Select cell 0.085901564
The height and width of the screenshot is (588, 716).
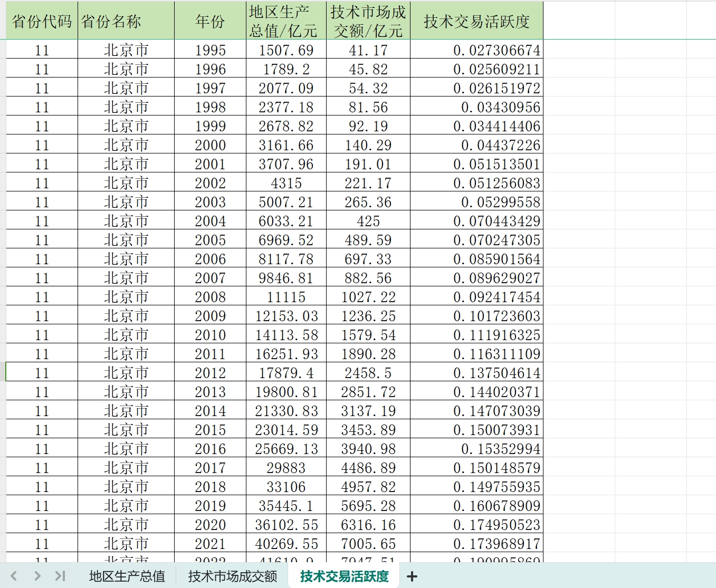[x=476, y=259]
